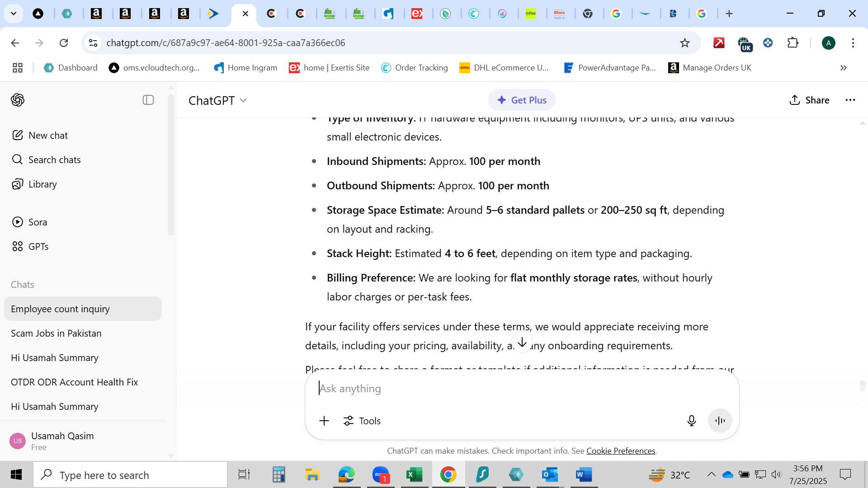Open the Chrome Extensions puzzle icon
This screenshot has height=488, width=868.
coord(793,42)
